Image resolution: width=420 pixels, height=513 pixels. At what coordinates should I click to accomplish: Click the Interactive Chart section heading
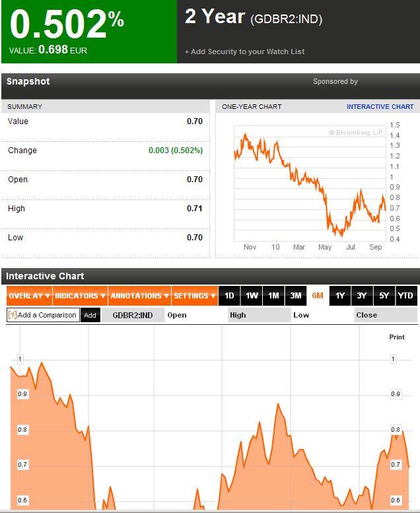coord(45,276)
